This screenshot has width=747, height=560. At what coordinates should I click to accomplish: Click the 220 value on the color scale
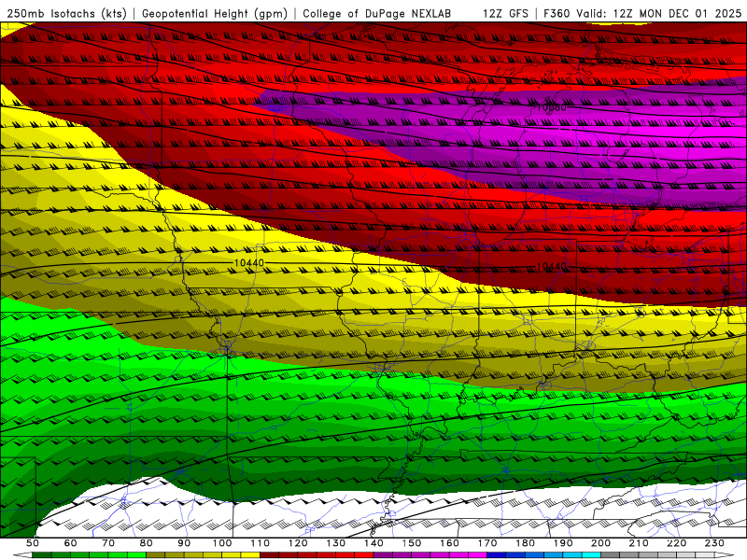coord(677,543)
